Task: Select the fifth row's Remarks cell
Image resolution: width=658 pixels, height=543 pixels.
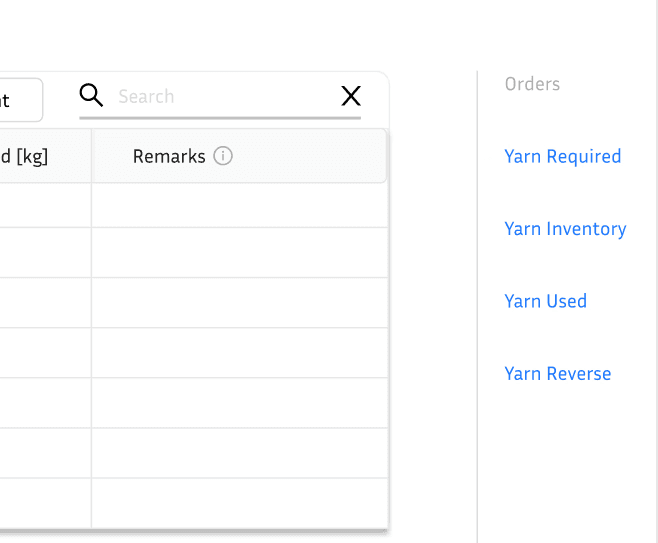Action: click(x=239, y=403)
